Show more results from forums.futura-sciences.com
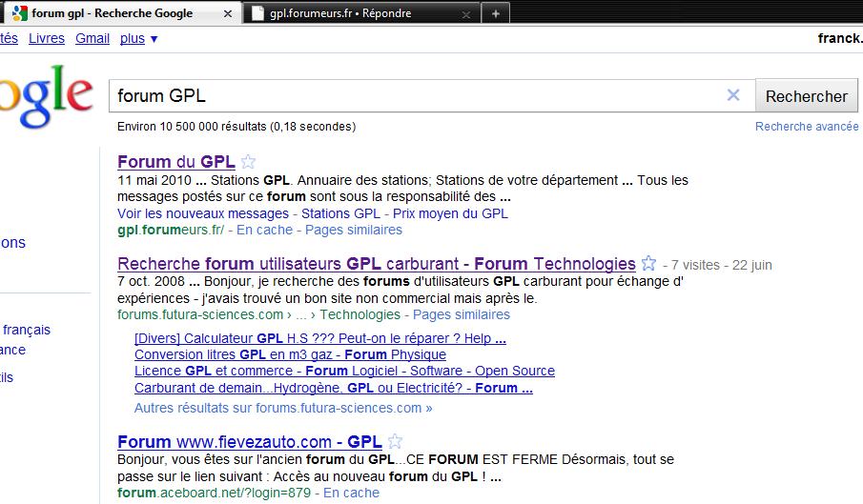The image size is (863, 504). [283, 408]
